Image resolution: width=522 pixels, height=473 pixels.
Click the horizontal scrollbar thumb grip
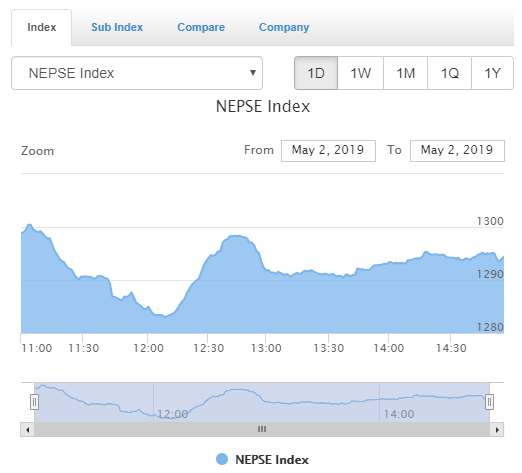[262, 429]
